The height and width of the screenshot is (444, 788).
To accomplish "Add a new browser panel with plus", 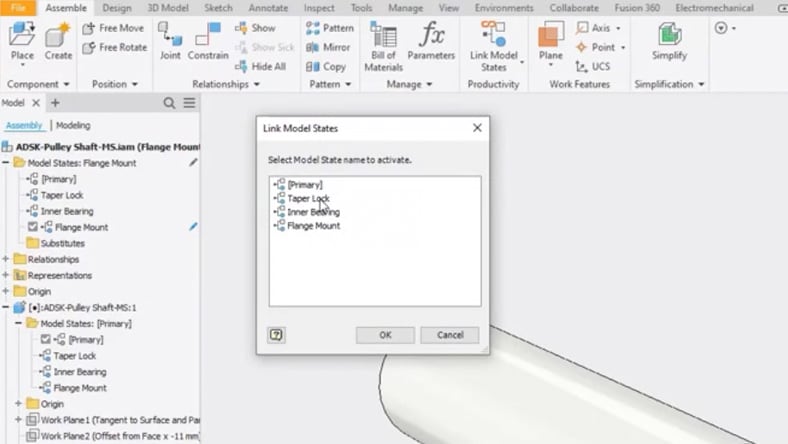I will (x=55, y=103).
